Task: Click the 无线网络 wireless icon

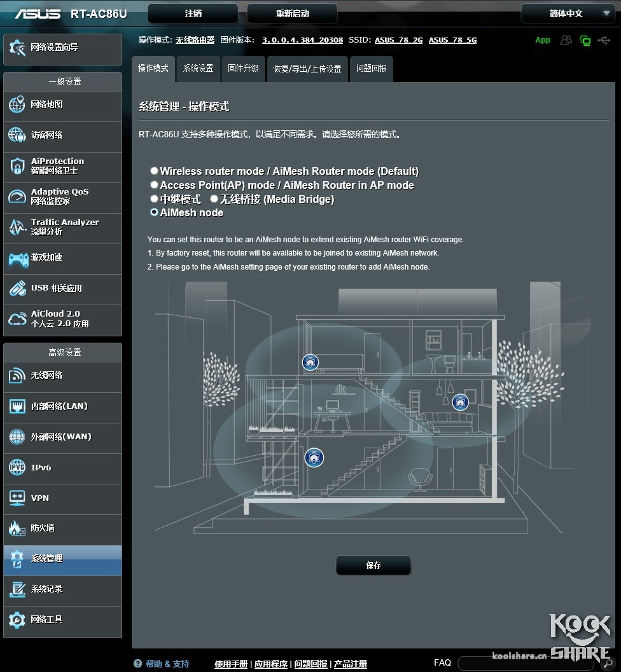Action: pos(17,376)
